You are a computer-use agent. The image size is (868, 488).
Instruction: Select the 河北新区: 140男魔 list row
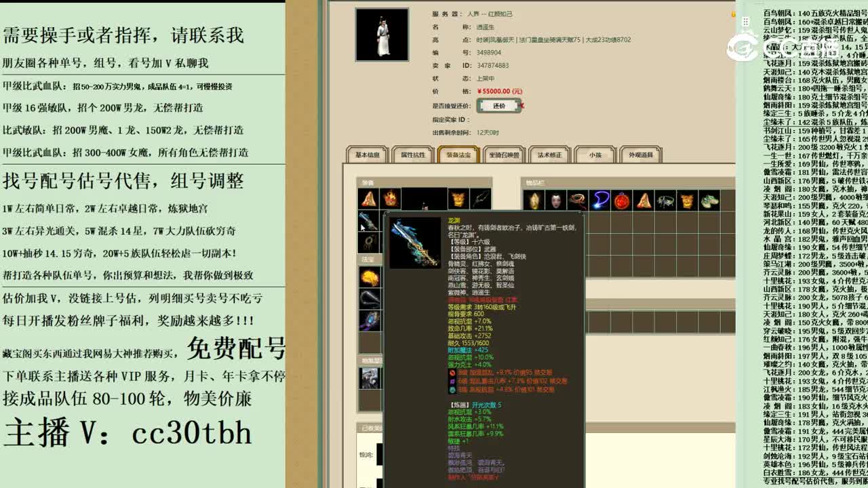click(x=815, y=222)
